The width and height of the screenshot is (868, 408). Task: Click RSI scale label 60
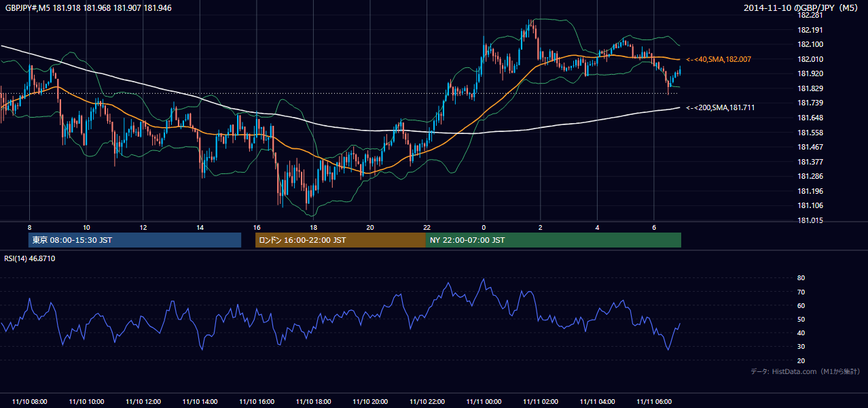tap(801, 305)
